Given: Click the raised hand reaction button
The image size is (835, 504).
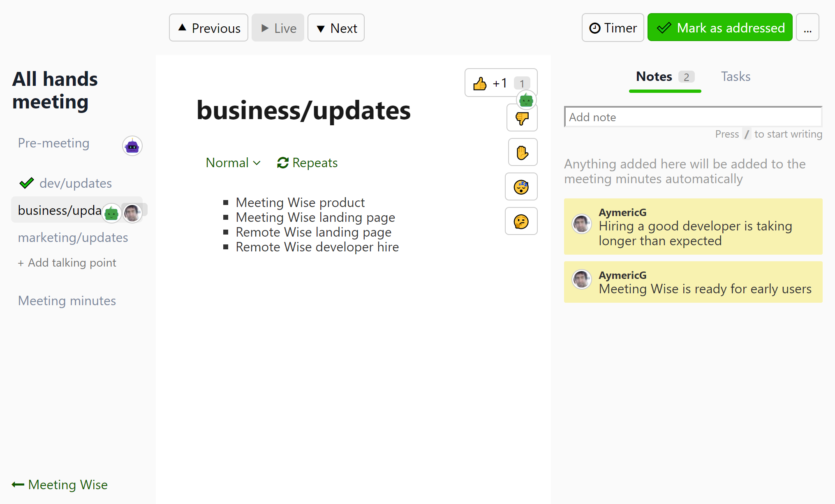Looking at the screenshot, I should click(x=523, y=152).
